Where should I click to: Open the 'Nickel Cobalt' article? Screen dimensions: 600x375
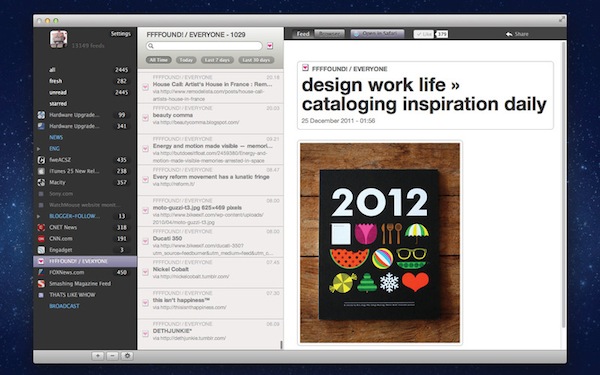tap(210, 272)
